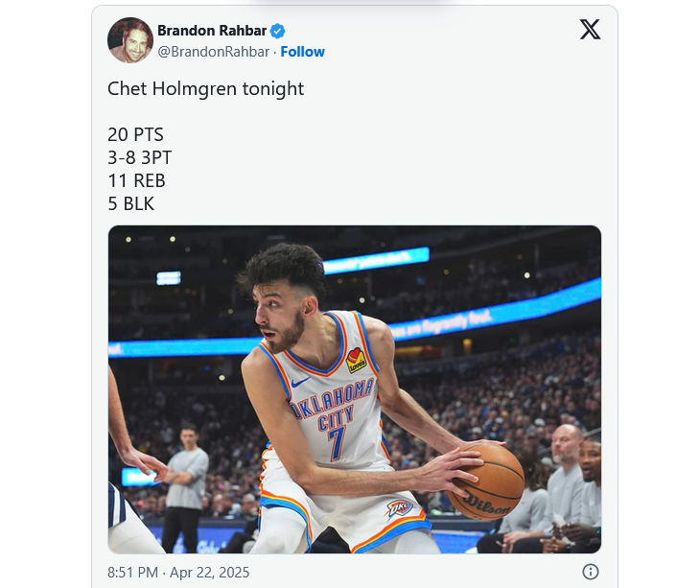The image size is (700, 588).
Task: Click the Brandon Rahbar display name
Action: pyautogui.click(x=212, y=32)
